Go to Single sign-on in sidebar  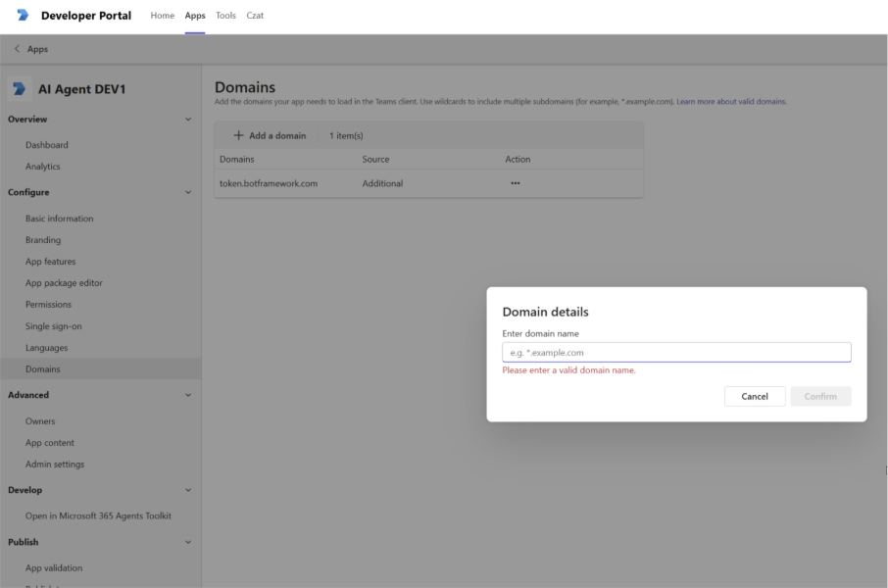(54, 326)
